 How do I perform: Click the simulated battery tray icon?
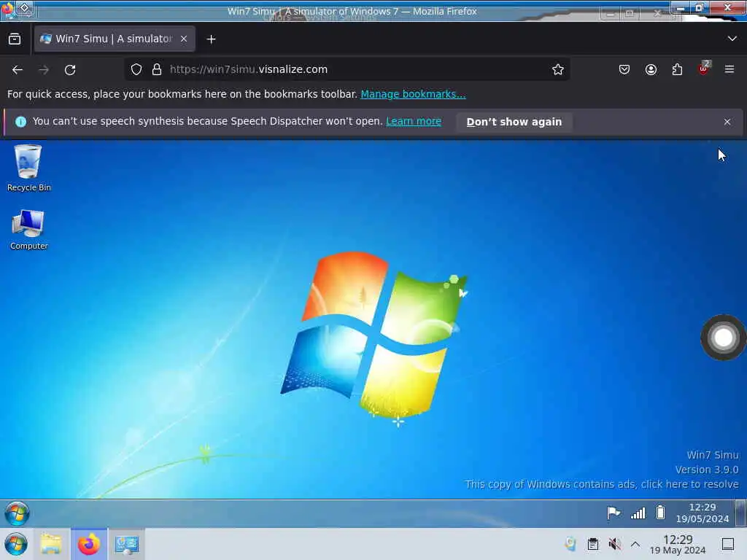tap(660, 513)
